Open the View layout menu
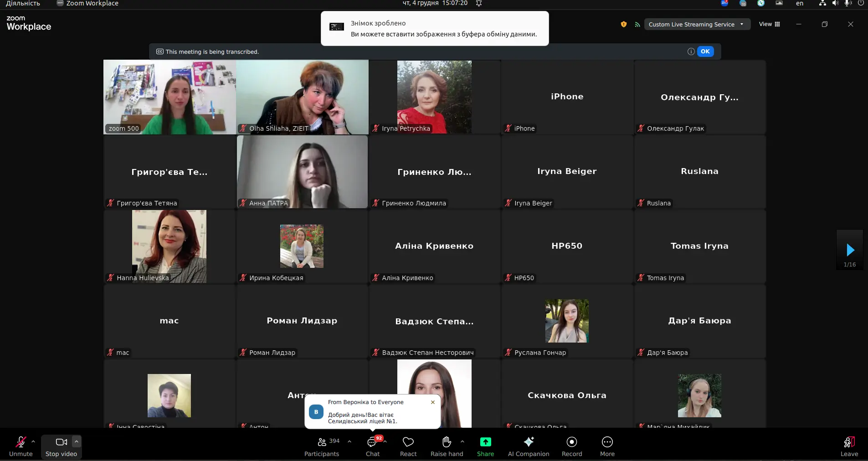This screenshot has height=461, width=868. [x=770, y=24]
